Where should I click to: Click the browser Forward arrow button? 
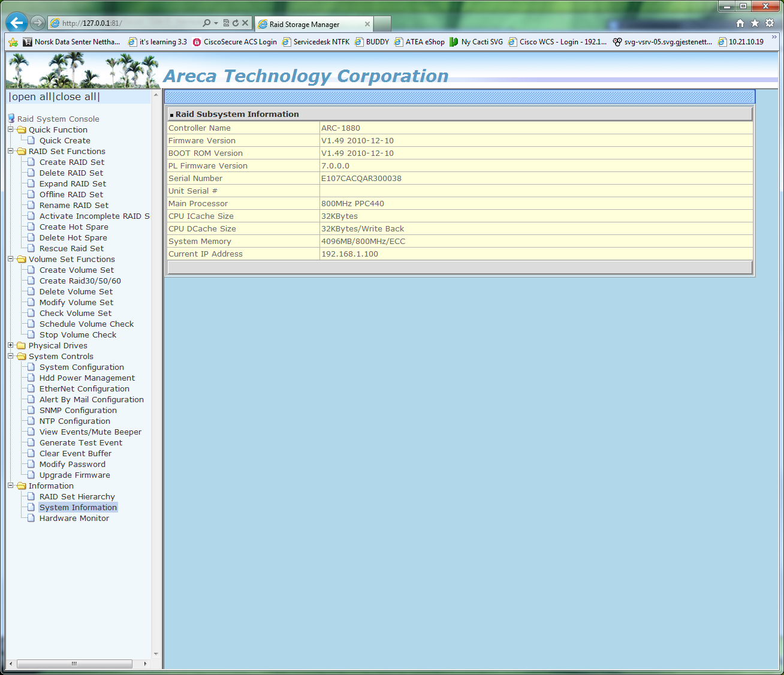point(38,23)
